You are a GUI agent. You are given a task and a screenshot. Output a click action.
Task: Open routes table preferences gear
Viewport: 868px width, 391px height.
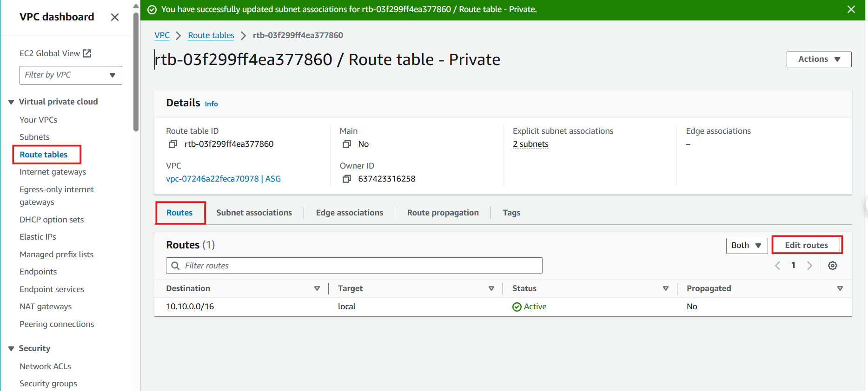pos(833,266)
